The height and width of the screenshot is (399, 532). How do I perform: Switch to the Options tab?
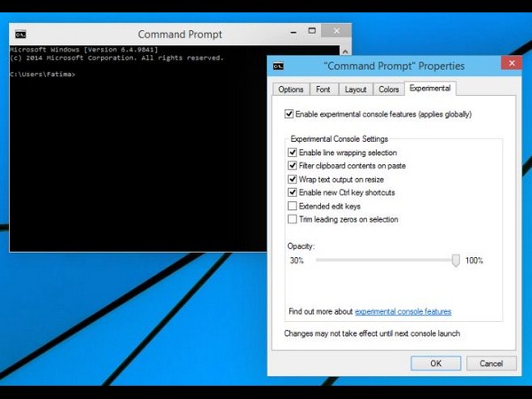(291, 90)
